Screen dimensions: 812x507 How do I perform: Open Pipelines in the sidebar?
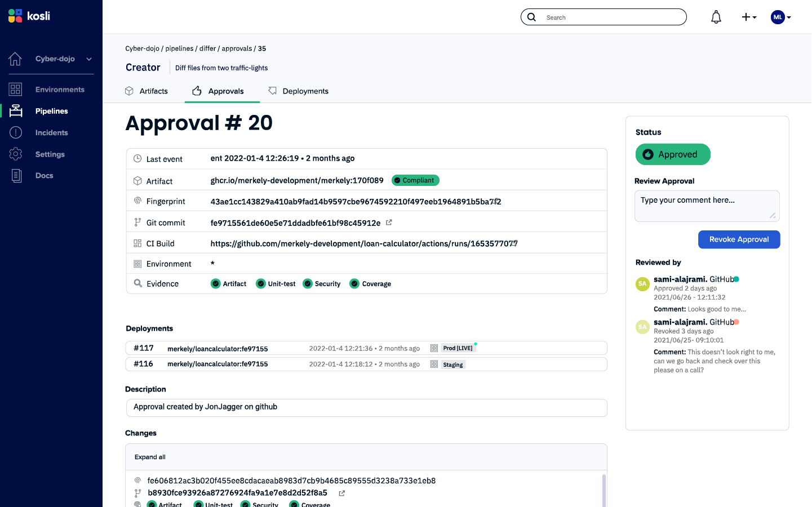[x=52, y=111]
